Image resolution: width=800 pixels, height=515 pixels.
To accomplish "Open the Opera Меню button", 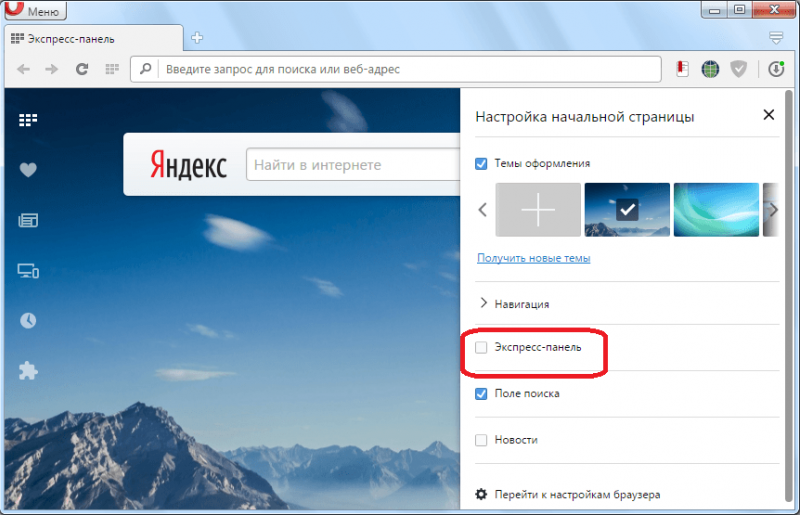I will [35, 10].
